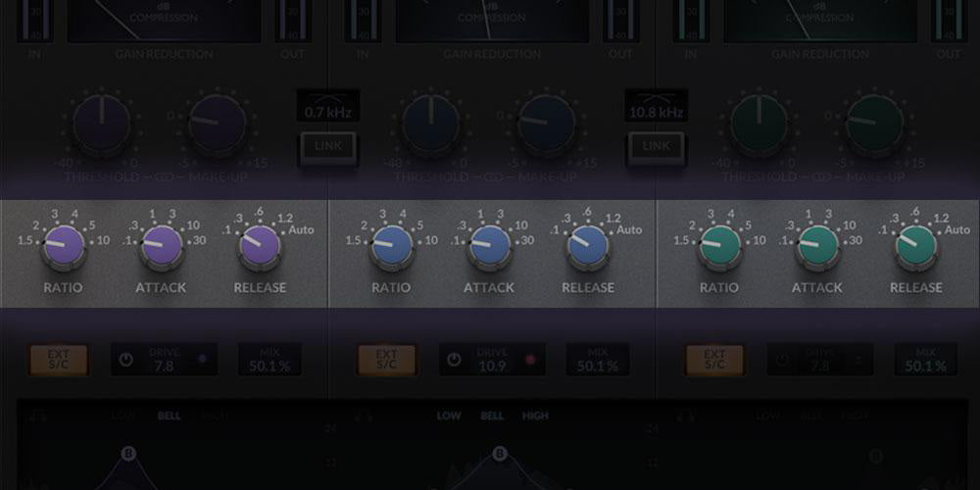980x490 pixels.
Task: Enable EXT S/C on the blue band
Action: [x=386, y=360]
